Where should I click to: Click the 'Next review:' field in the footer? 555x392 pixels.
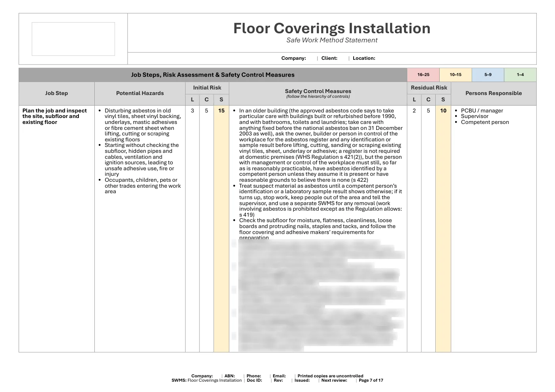click(334, 381)
